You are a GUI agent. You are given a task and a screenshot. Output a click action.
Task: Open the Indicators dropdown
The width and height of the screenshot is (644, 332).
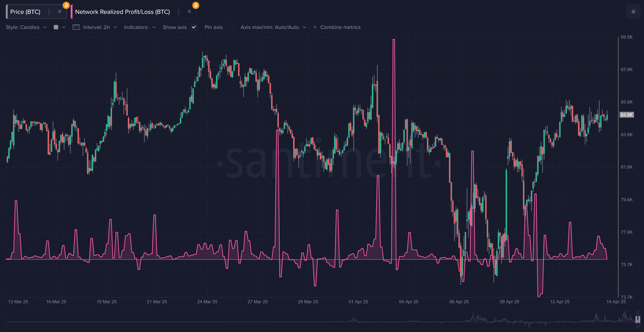pos(140,27)
